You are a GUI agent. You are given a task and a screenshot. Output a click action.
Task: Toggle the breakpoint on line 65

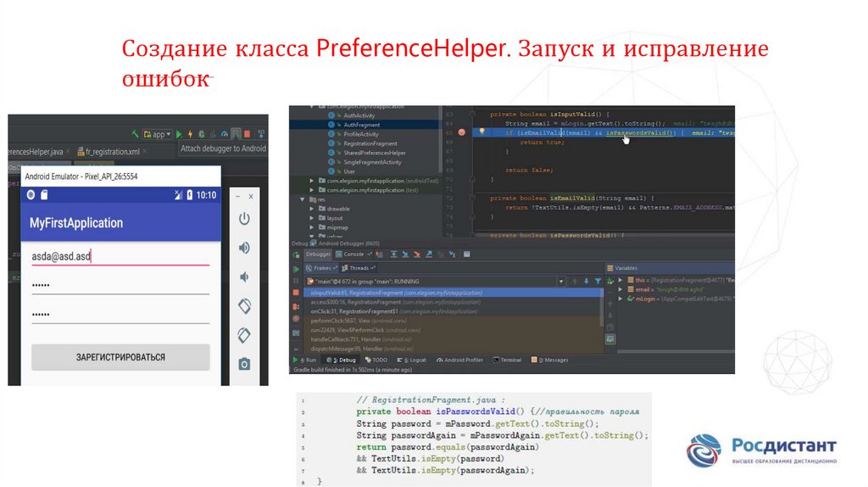pos(461,132)
